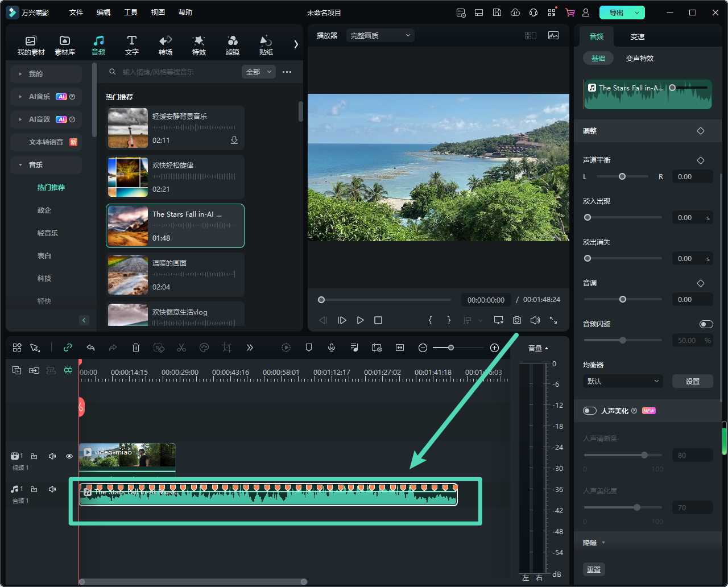Add a marker with the shield marker icon
This screenshot has width=728, height=587.
pos(309,348)
